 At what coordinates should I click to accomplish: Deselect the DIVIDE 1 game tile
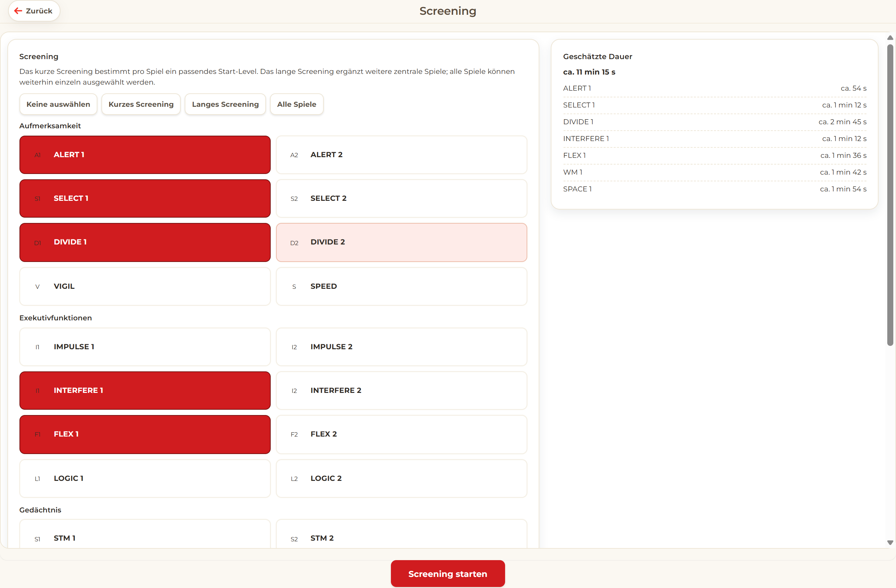pyautogui.click(x=145, y=242)
